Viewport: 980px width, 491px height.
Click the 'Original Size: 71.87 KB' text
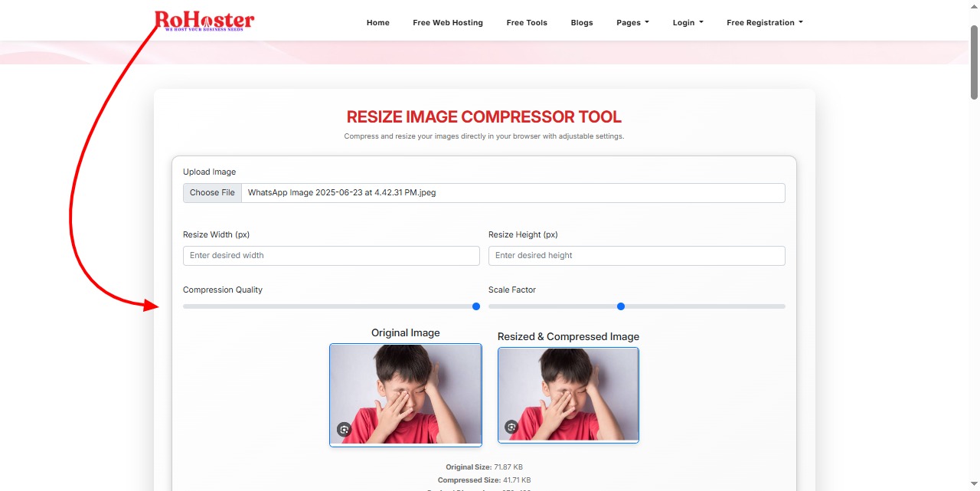point(484,466)
